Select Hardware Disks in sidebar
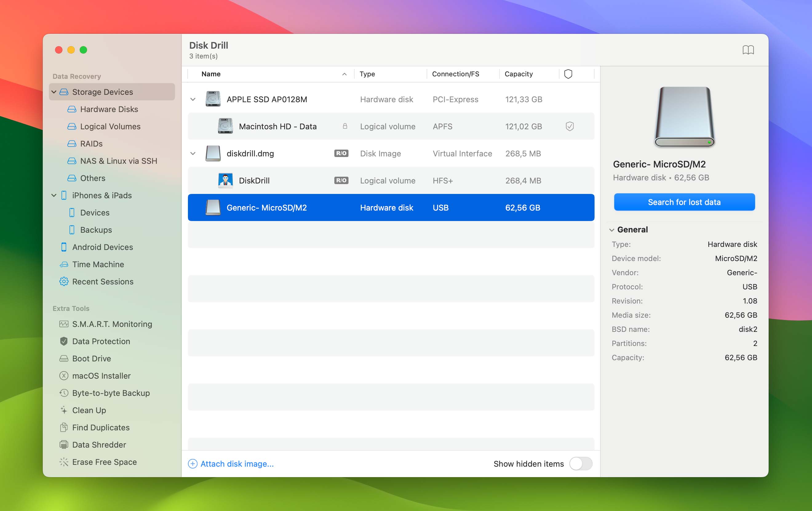Image resolution: width=812 pixels, height=511 pixels. coord(109,109)
